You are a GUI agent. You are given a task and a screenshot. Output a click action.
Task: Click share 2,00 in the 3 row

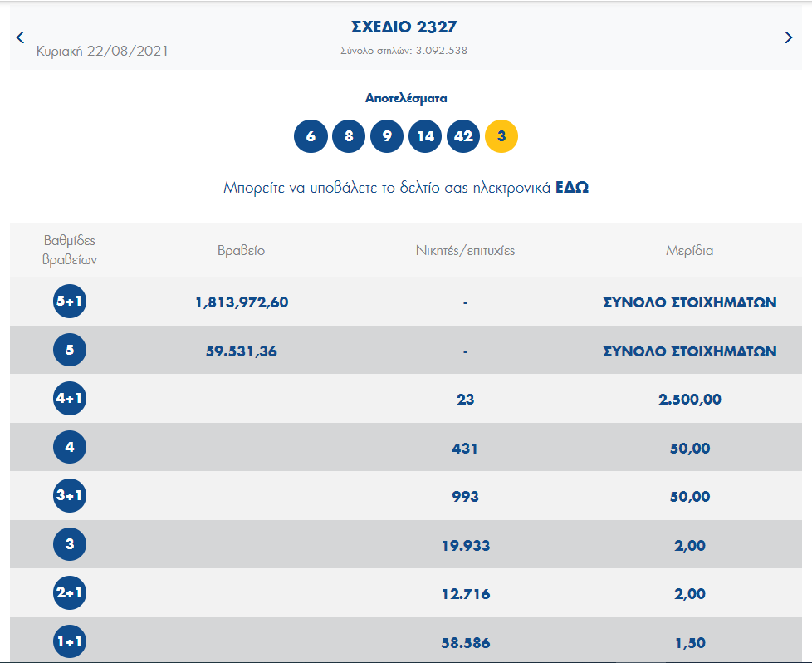690,545
